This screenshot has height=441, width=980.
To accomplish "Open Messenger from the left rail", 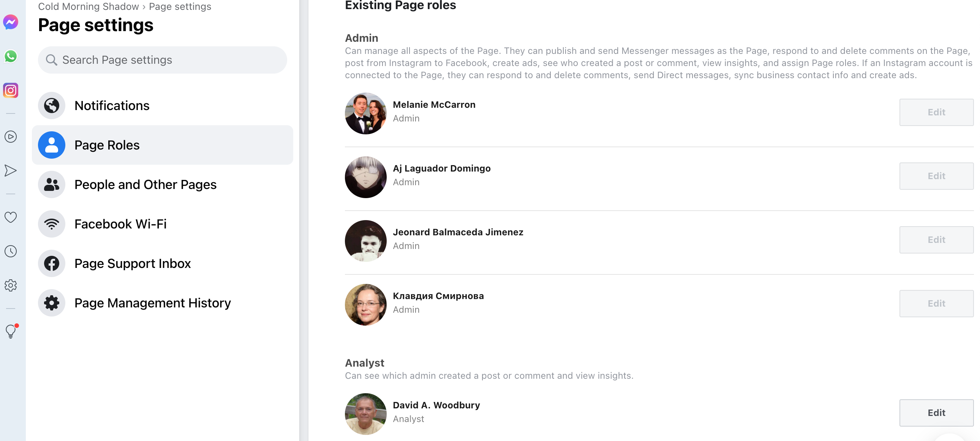I will pyautogui.click(x=11, y=22).
